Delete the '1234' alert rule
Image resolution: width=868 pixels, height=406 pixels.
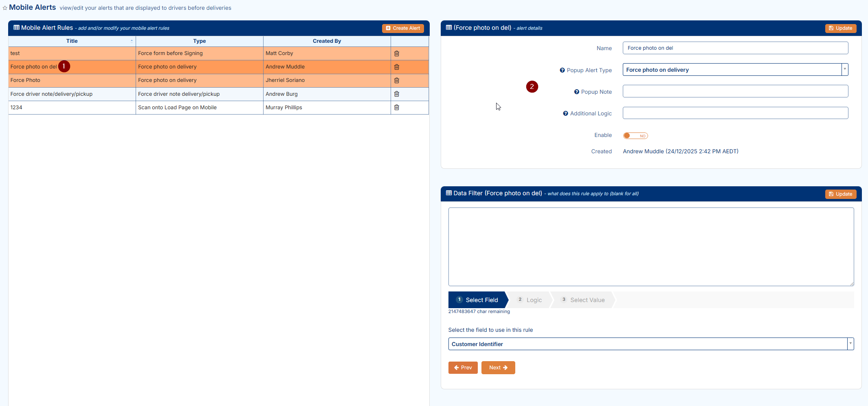coord(396,107)
